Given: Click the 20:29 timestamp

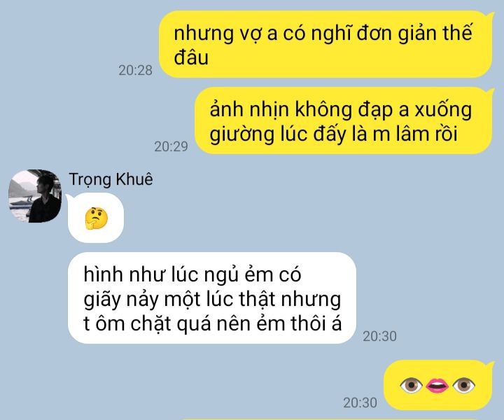Looking at the screenshot, I should tap(171, 146).
